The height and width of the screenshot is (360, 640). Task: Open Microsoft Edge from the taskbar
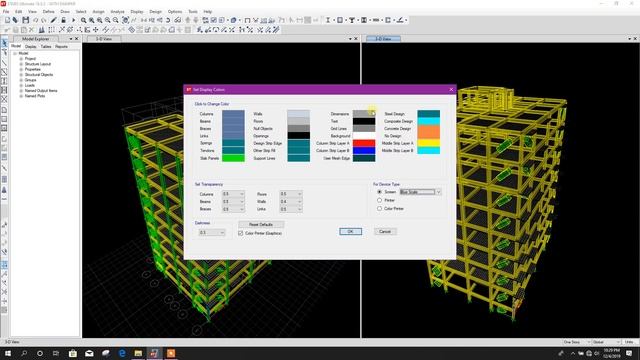coord(122,353)
